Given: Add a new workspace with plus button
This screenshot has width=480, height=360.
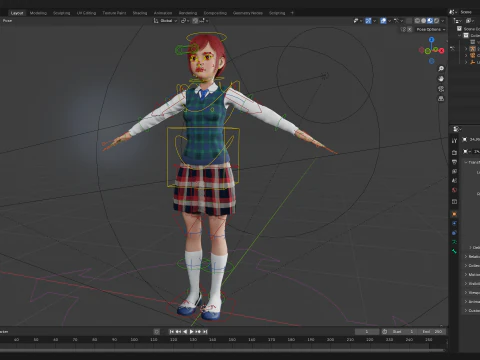Looking at the screenshot, I should pyautogui.click(x=292, y=13).
